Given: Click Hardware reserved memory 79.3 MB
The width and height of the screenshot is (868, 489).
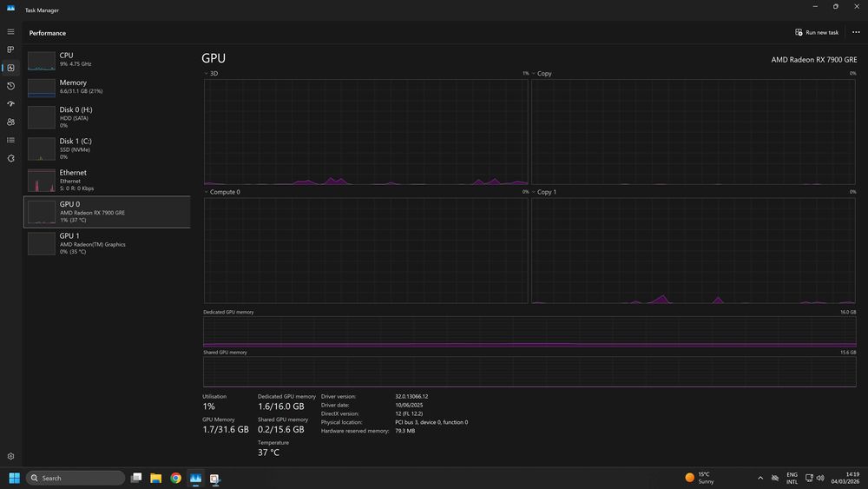Looking at the screenshot, I should pyautogui.click(x=404, y=431).
